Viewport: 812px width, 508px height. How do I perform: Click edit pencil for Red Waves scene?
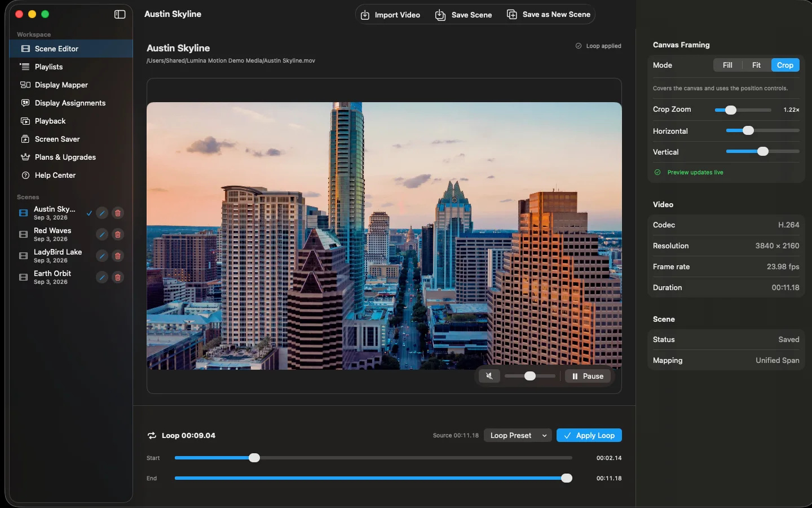click(x=101, y=234)
